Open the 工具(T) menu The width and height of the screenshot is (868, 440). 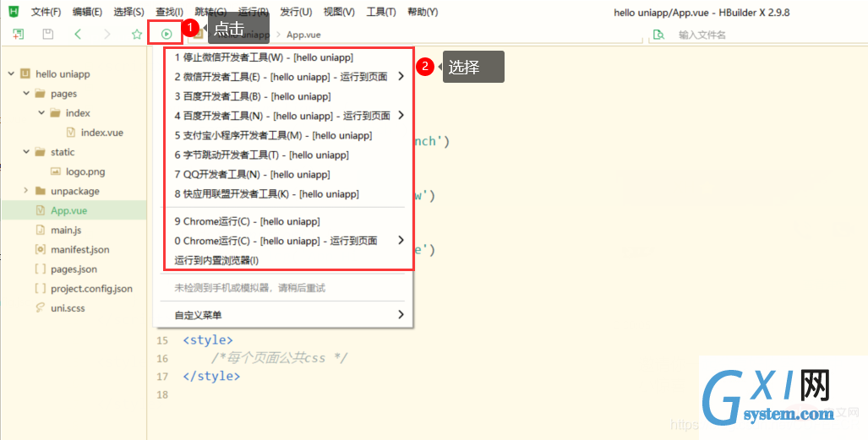pyautogui.click(x=381, y=12)
